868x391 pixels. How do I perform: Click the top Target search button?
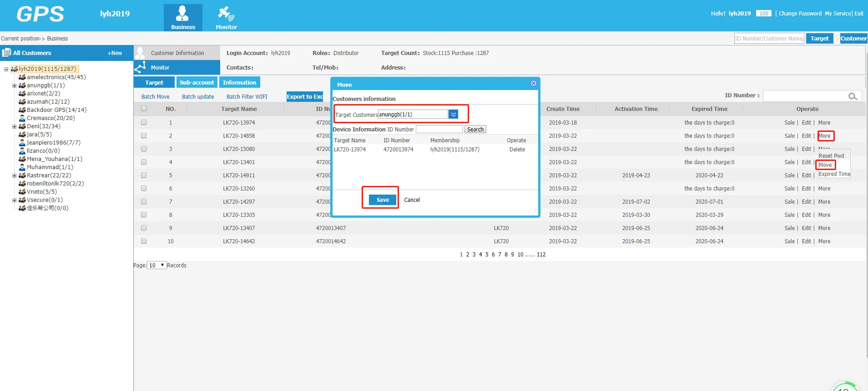819,39
